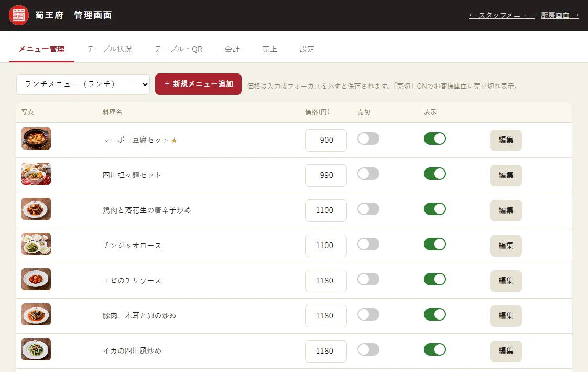Switch to the テーブル状況 tab
Viewport: 588px width, 372px height.
[x=110, y=49]
